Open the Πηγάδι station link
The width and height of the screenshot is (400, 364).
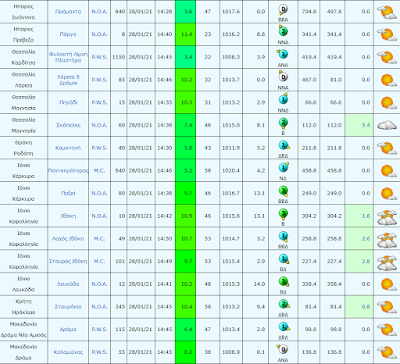click(x=68, y=103)
